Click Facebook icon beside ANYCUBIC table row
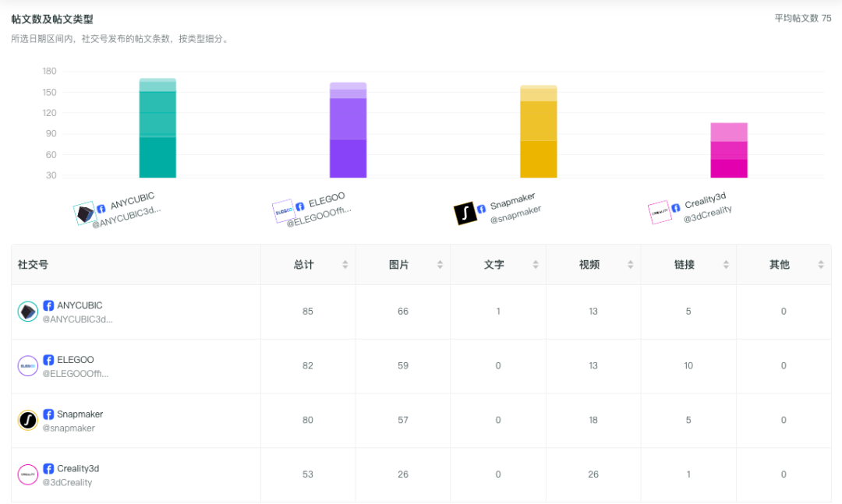The width and height of the screenshot is (842, 504). click(48, 305)
